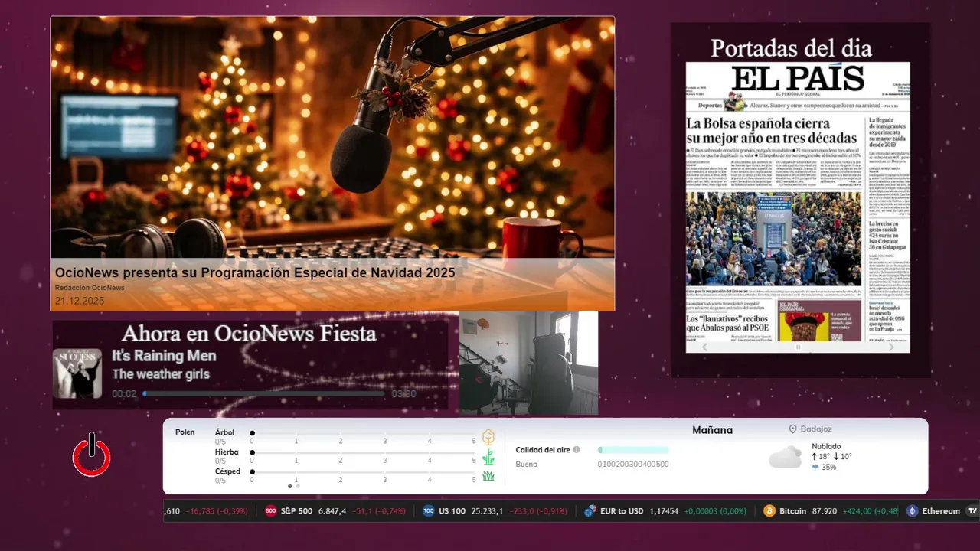
Task: Click the Polen label
Action: (x=185, y=432)
